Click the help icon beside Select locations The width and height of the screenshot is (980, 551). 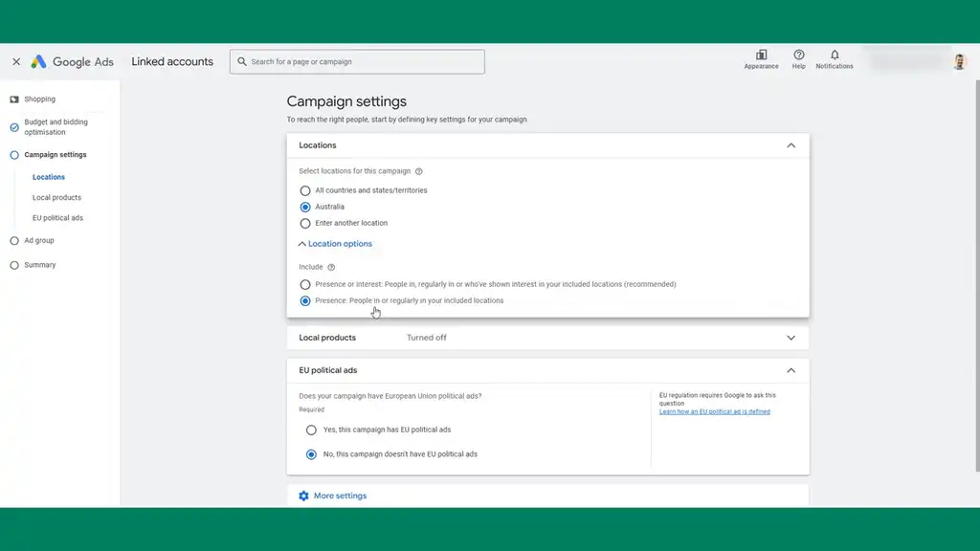pos(419,171)
